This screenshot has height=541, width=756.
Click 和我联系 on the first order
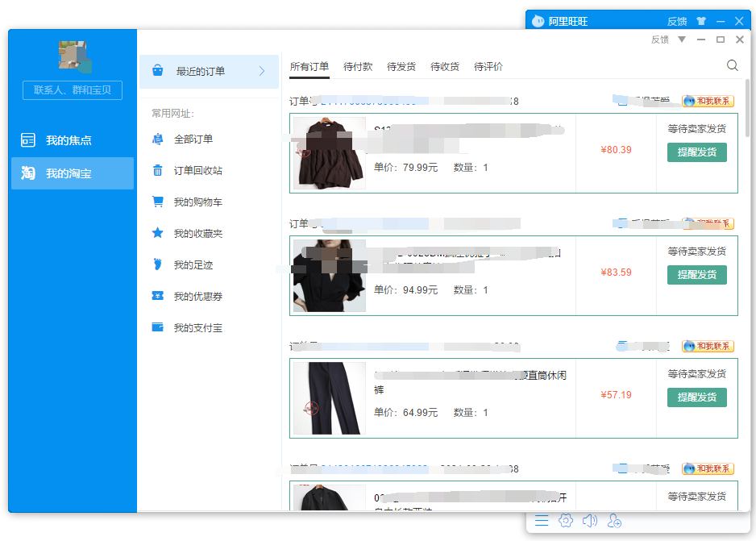point(708,102)
